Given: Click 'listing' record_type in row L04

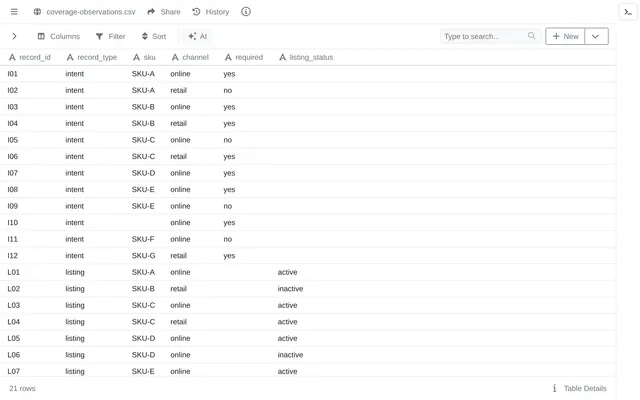Looking at the screenshot, I should [75, 322].
